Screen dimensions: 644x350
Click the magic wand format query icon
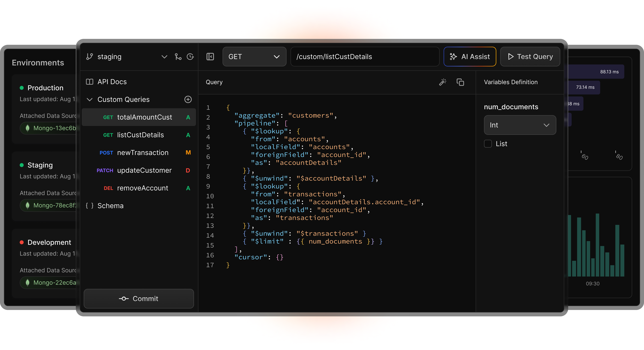point(442,82)
